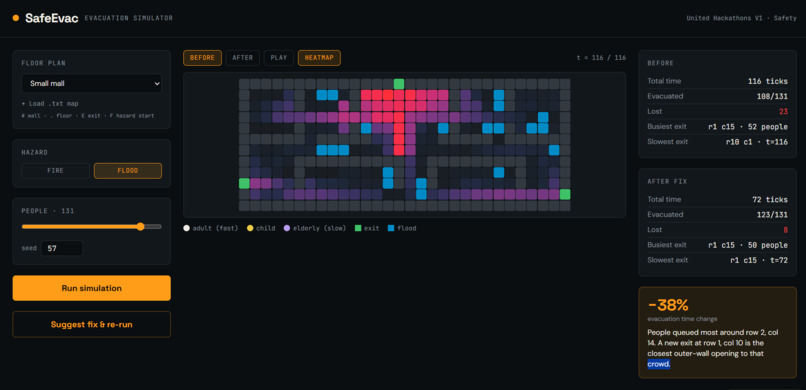Image resolution: width=806 pixels, height=390 pixels.
Task: Click the -38% evacuation time change figure
Action: click(x=668, y=305)
